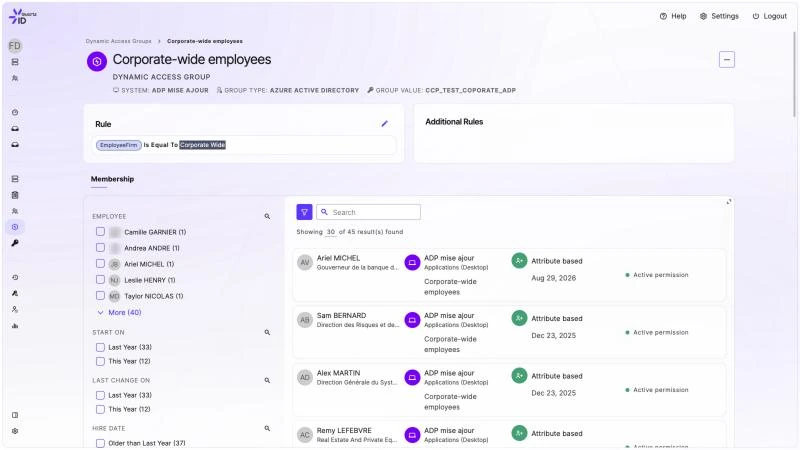This screenshot has height=450, width=800.
Task: Click the purple filter funnel button
Action: [304, 212]
